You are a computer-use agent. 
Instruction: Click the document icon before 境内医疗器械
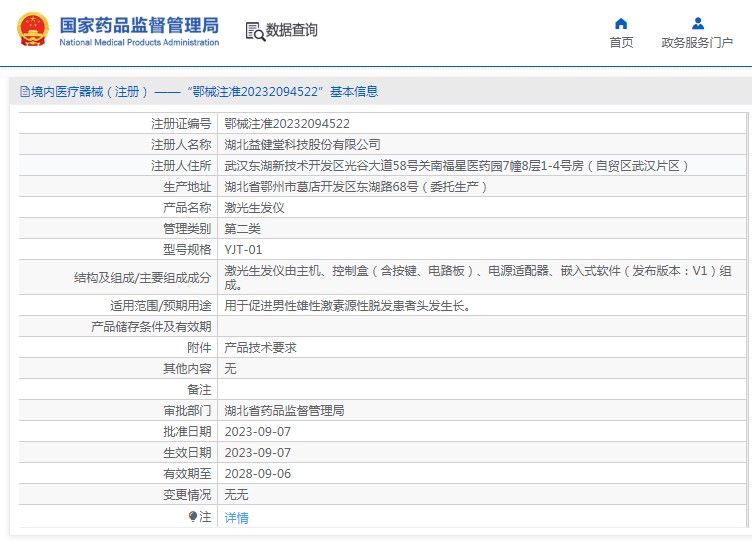click(24, 92)
